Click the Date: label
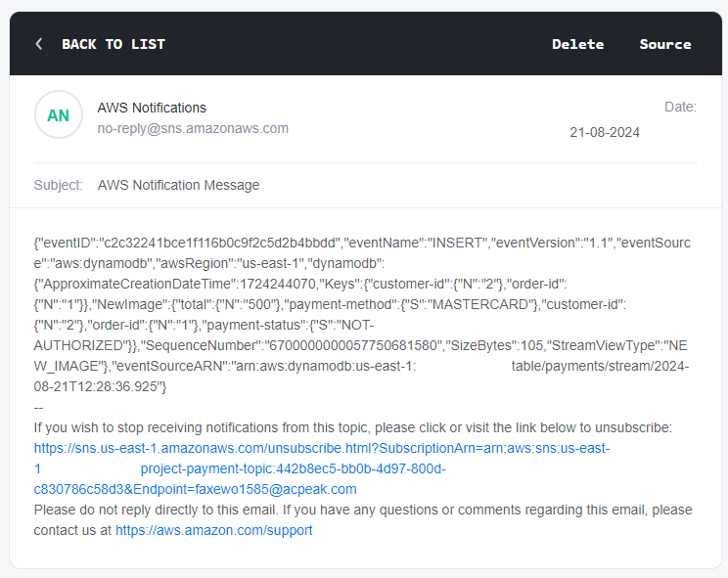 point(680,107)
